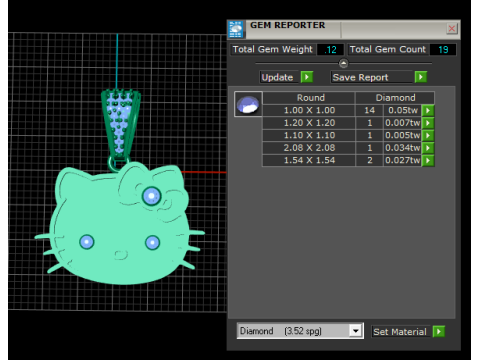Close the Gem Reporter panel
Viewport: 480px width, 360px height.
point(452,29)
